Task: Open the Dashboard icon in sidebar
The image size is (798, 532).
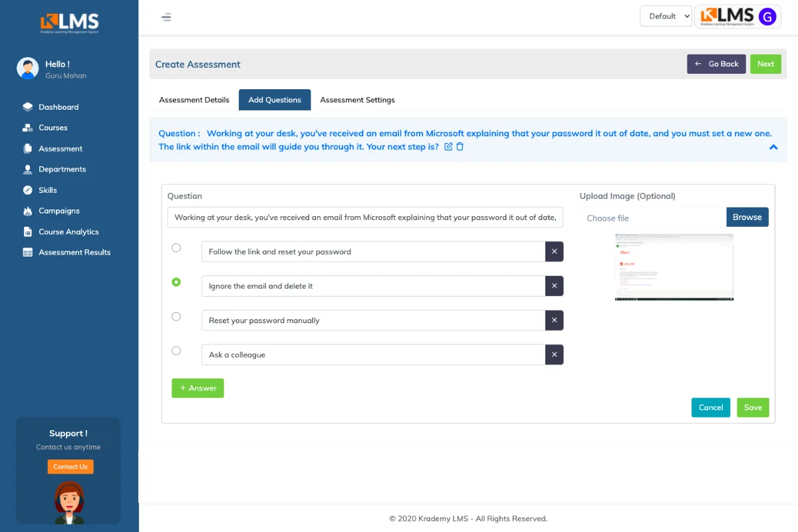Action: point(27,106)
